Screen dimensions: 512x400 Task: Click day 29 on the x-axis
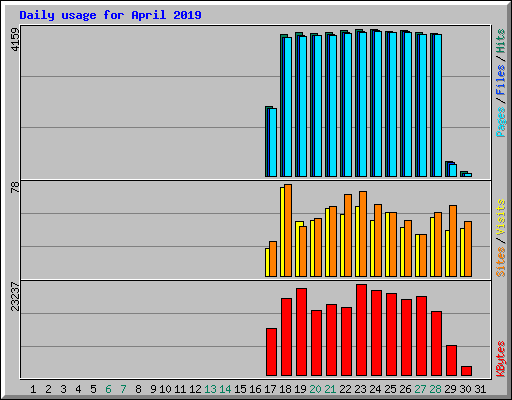tap(450, 389)
